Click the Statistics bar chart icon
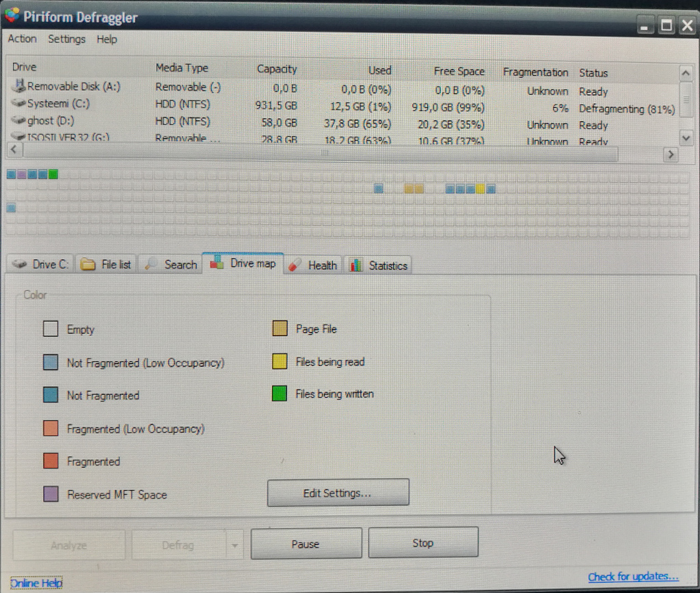The image size is (700, 593). 355,266
